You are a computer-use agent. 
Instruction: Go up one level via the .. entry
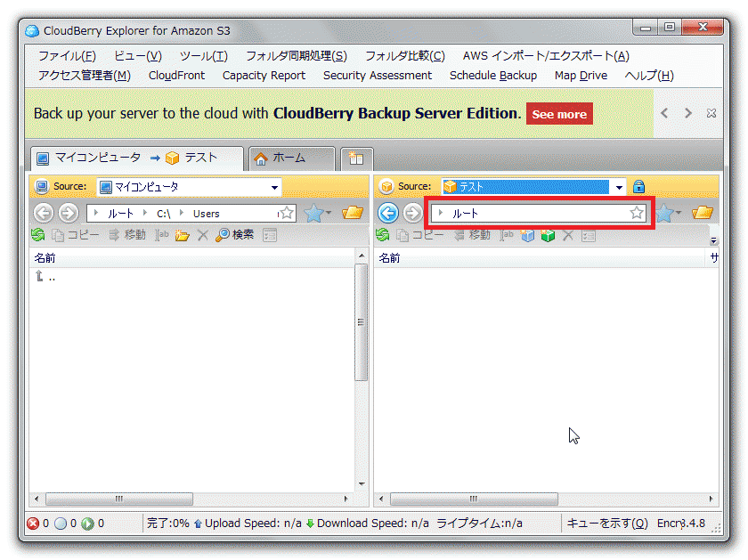(45, 277)
